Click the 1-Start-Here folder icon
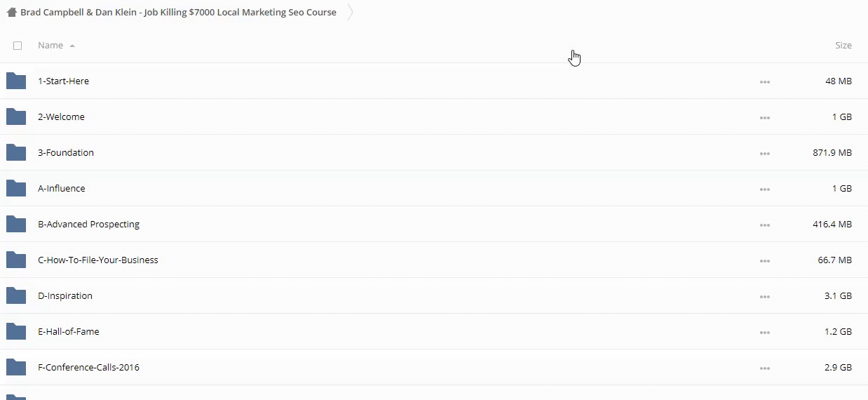This screenshot has width=868, height=400. pos(16,81)
